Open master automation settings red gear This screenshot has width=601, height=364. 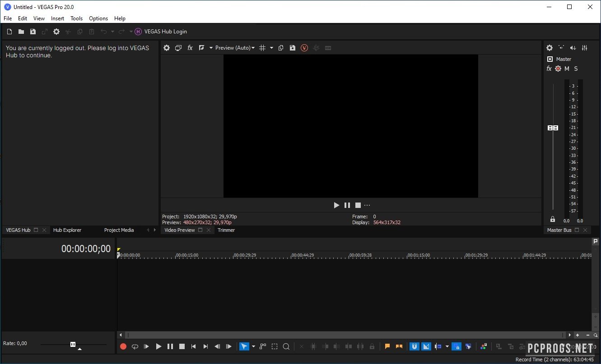coord(558,69)
